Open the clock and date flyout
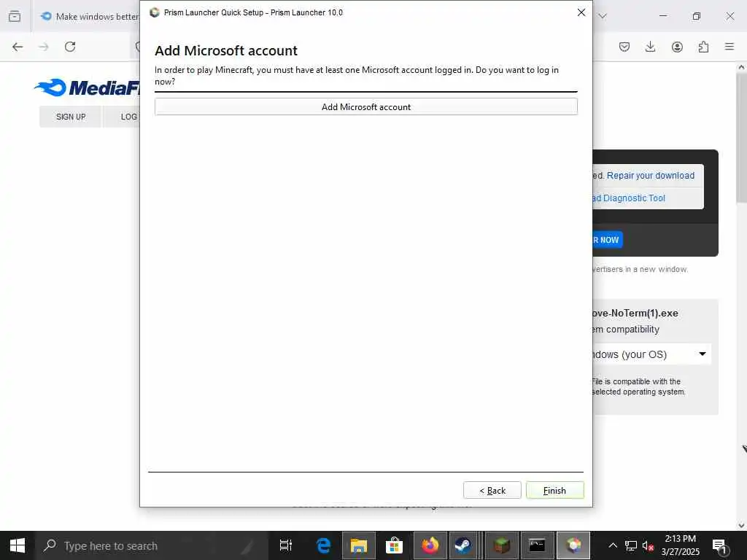The width and height of the screenshot is (747, 560). pos(681,545)
